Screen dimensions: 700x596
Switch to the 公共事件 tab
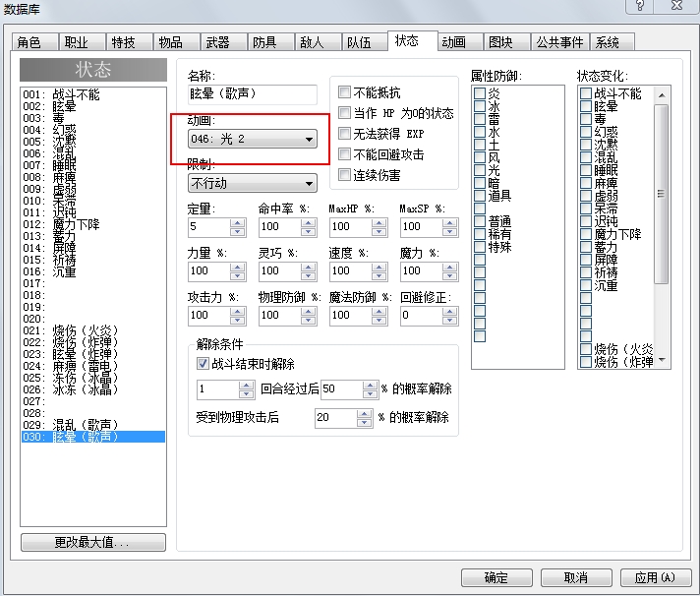pyautogui.click(x=559, y=42)
